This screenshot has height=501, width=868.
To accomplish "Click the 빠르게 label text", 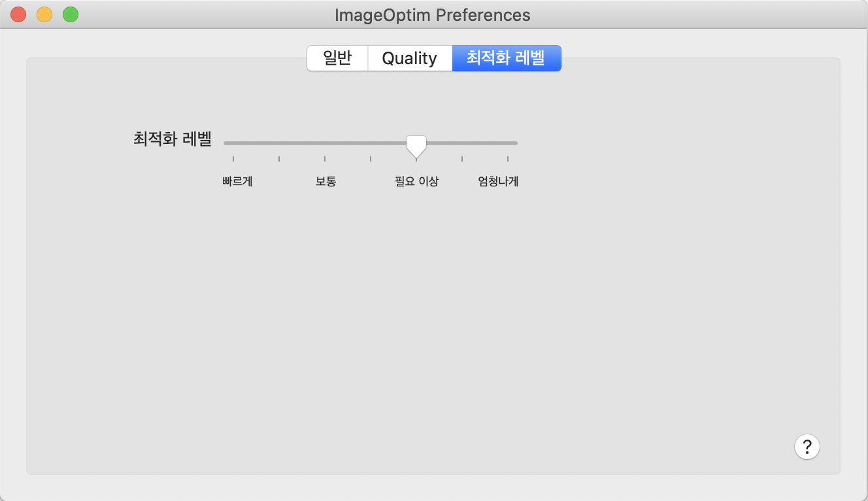I will pyautogui.click(x=237, y=181).
